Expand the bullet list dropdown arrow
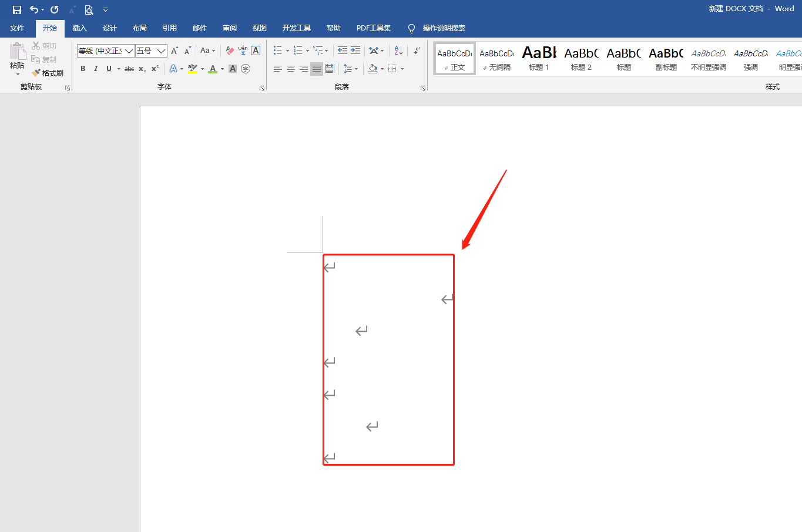 [x=287, y=51]
